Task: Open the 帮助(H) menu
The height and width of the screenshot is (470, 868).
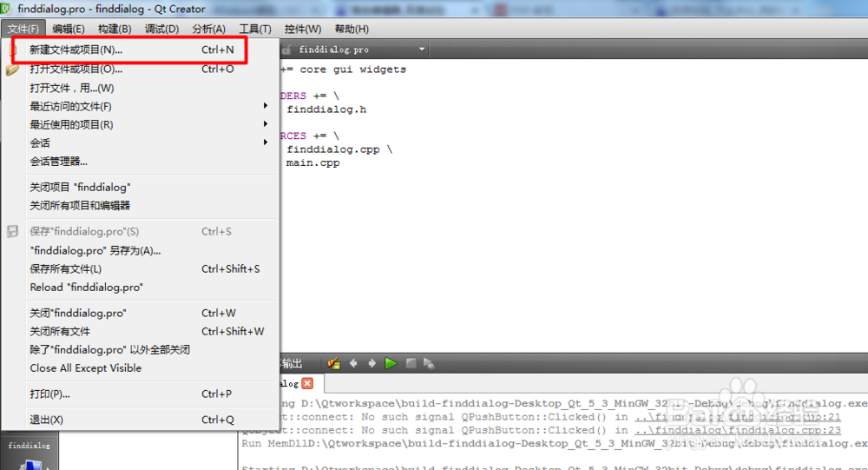Action: tap(352, 29)
